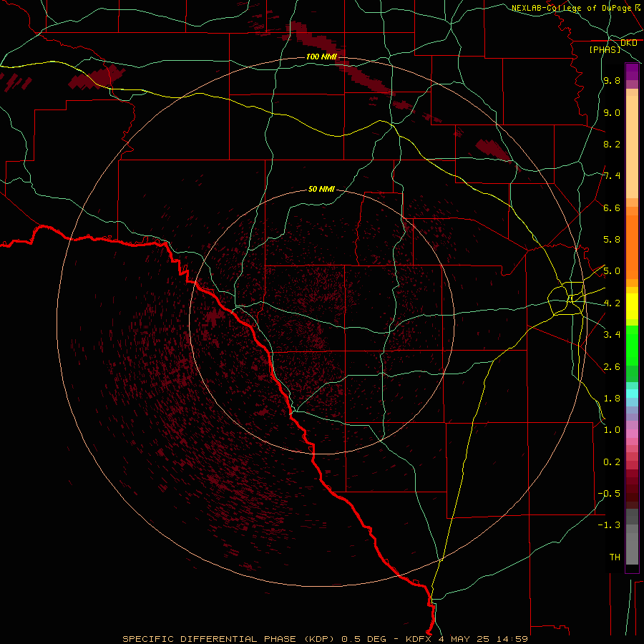Click the 6.6 value on the color scale
Image resolution: width=644 pixels, height=644 pixels.
pyautogui.click(x=612, y=208)
